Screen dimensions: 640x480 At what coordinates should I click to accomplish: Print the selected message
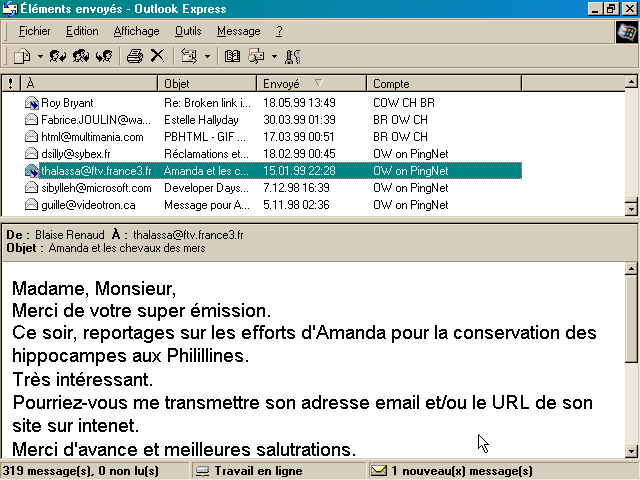pyautogui.click(x=135, y=56)
